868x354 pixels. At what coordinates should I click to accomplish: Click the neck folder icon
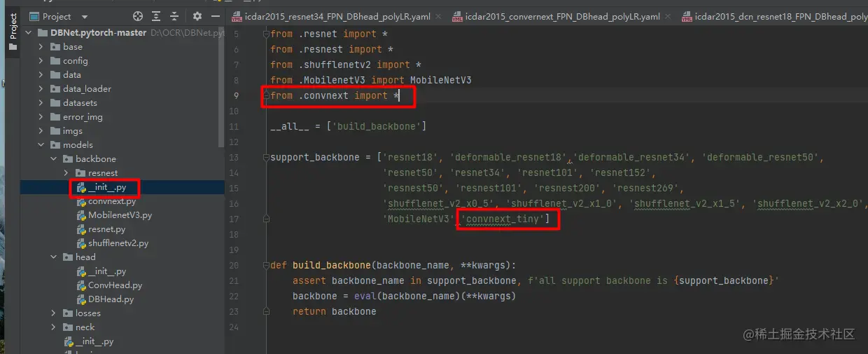coord(68,327)
